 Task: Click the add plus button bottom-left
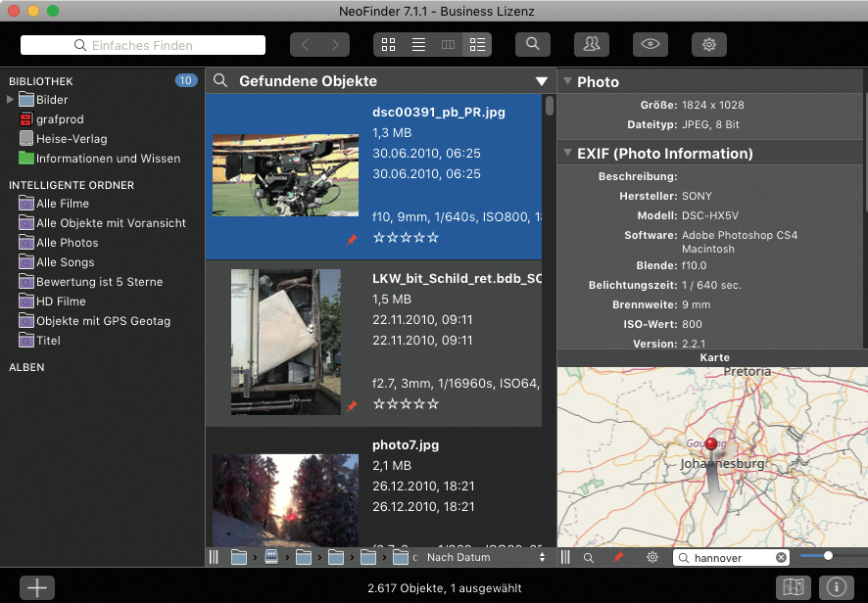click(37, 587)
